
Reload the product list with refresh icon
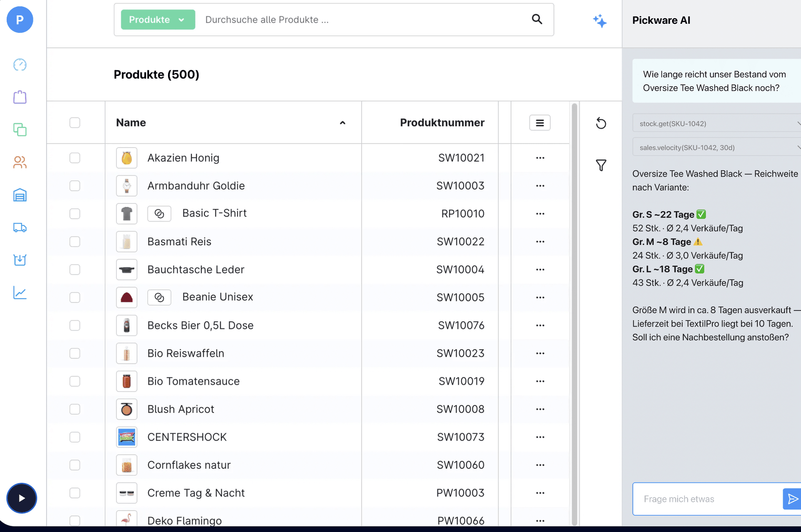tap(601, 123)
